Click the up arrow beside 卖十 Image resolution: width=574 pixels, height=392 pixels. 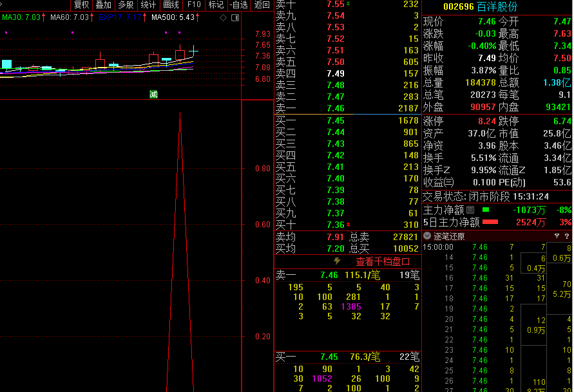(x=349, y=4)
